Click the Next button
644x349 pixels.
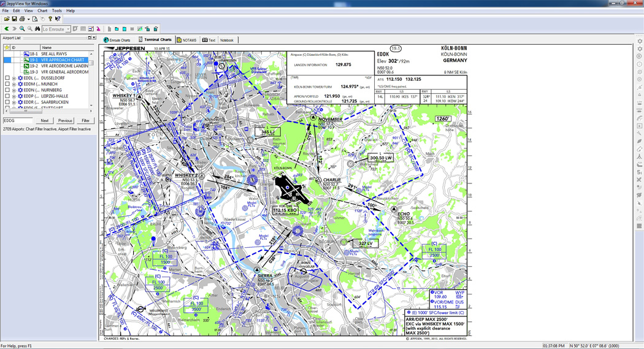(45, 121)
